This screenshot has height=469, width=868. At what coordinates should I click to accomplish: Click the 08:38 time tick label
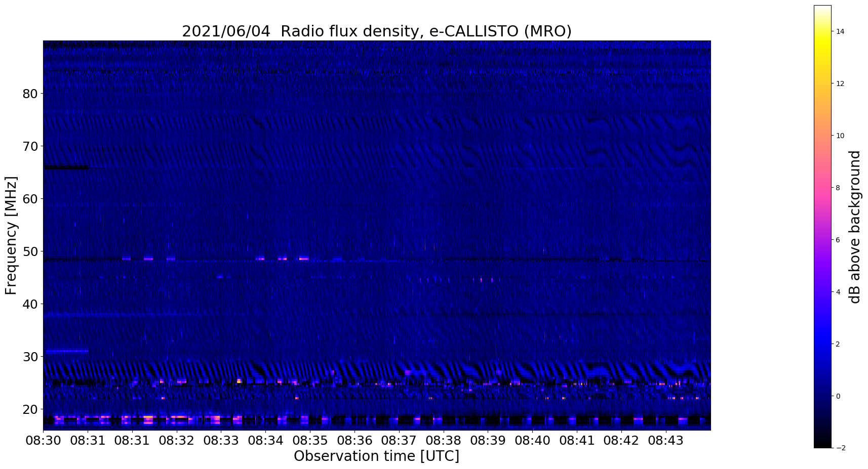click(x=443, y=441)
